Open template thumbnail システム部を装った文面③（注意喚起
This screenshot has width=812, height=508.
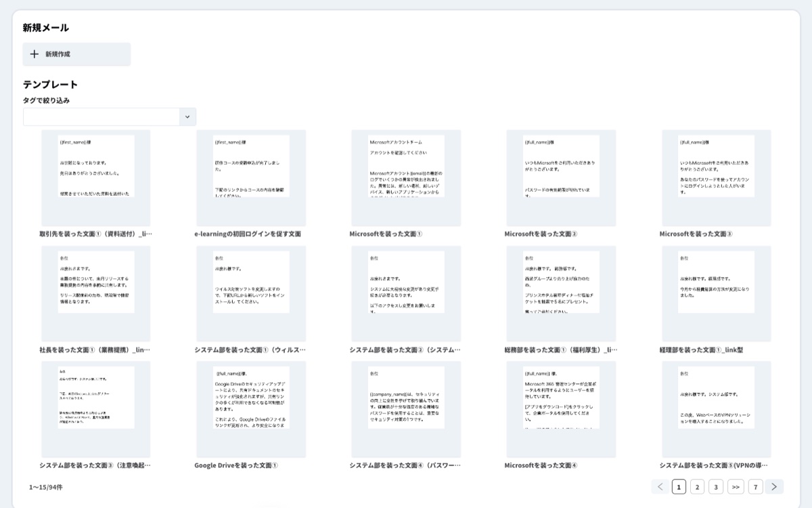pos(96,410)
